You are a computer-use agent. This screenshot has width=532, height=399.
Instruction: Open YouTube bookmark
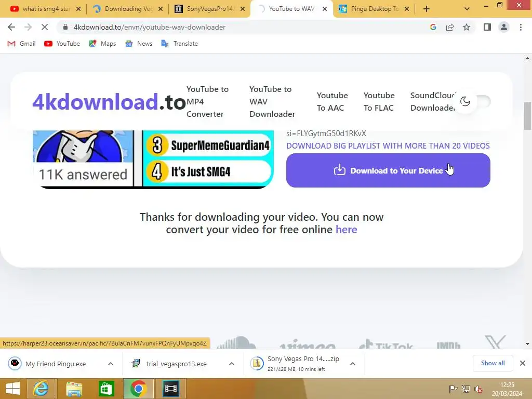pyautogui.click(x=62, y=44)
